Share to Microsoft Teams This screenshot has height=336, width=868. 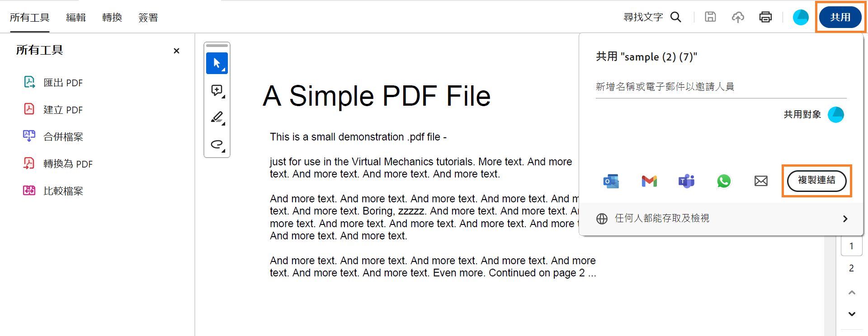(x=686, y=181)
